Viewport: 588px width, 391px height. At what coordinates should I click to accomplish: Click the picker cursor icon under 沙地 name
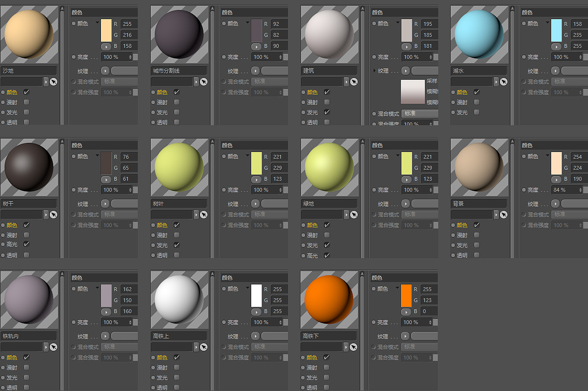(54, 82)
